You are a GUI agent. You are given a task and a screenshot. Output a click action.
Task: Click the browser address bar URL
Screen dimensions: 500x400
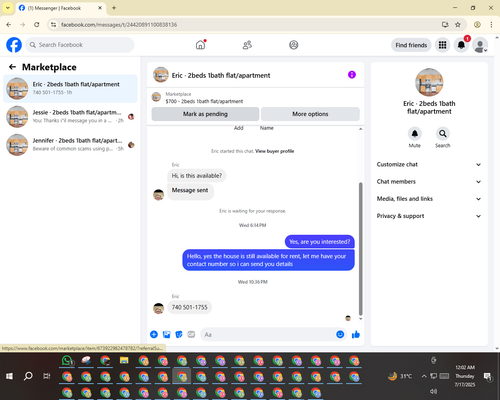(119, 25)
